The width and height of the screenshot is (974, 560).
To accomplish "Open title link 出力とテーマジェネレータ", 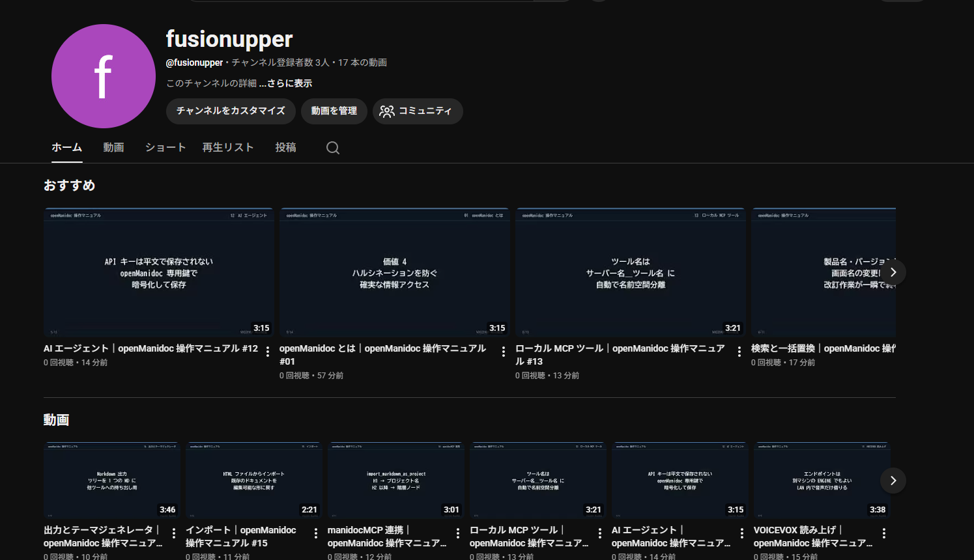I will pos(103,537).
